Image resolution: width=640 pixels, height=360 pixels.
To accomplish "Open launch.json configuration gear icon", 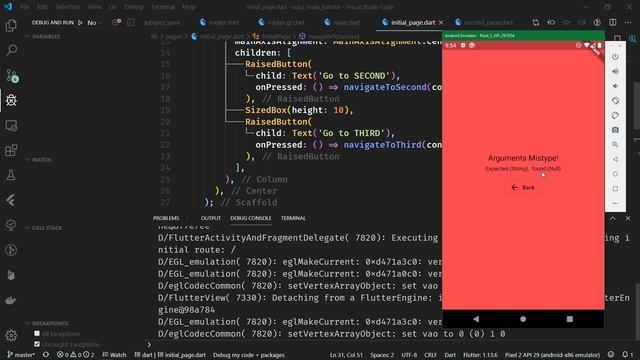I will click(x=116, y=22).
